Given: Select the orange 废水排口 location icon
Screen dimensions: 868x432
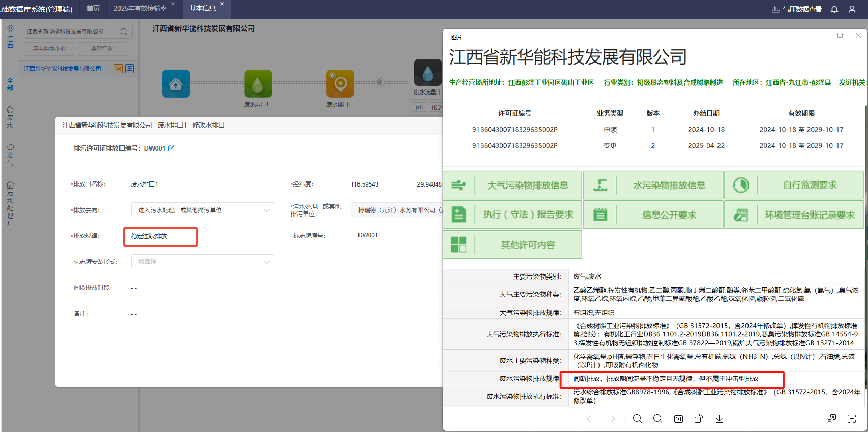Looking at the screenshot, I should [340, 83].
